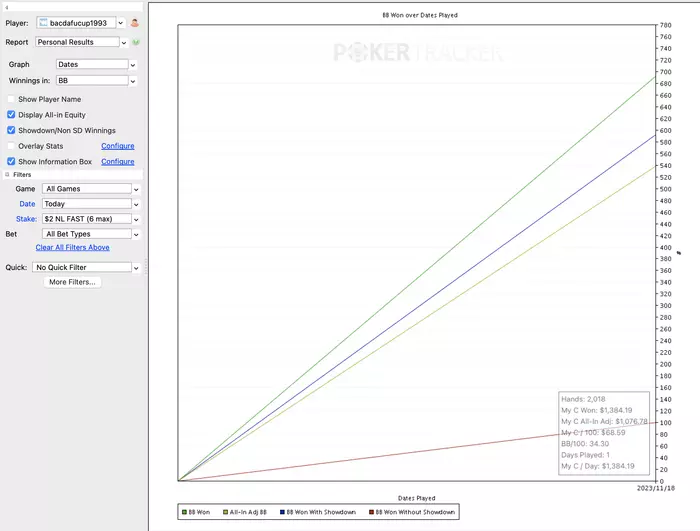The image size is (700, 531).
Task: Click the blue Date filter label
Action: (x=27, y=204)
